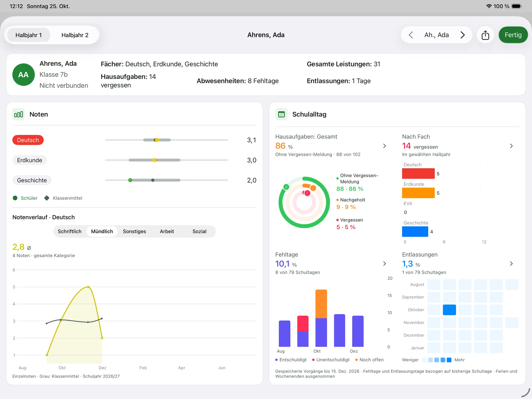Tap the Schulalltag calendar icon

pos(282,114)
